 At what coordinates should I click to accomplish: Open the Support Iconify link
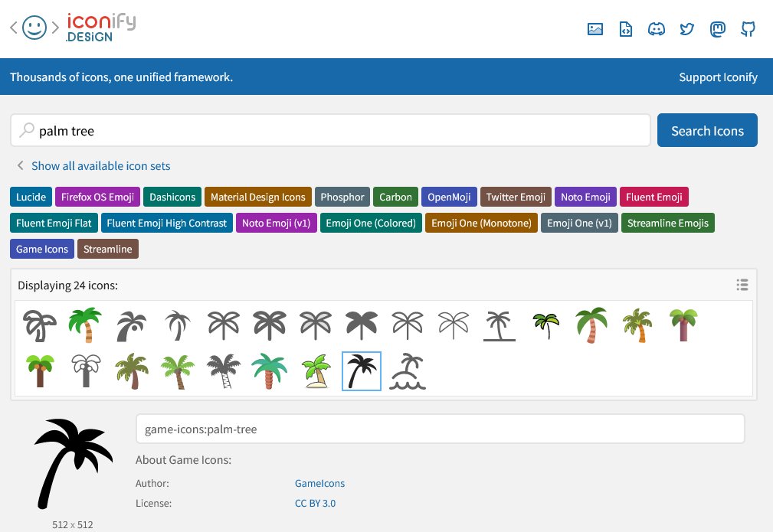718,77
